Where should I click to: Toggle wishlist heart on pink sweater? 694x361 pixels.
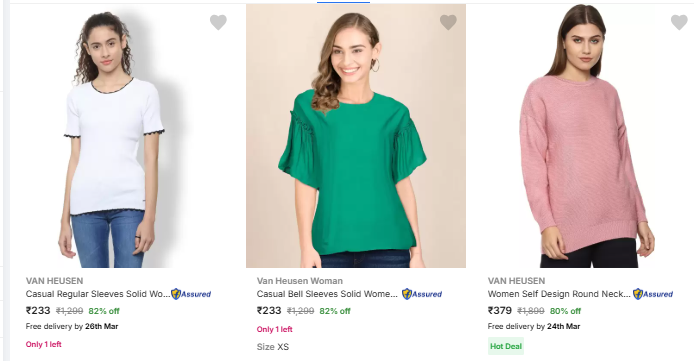pos(679,22)
